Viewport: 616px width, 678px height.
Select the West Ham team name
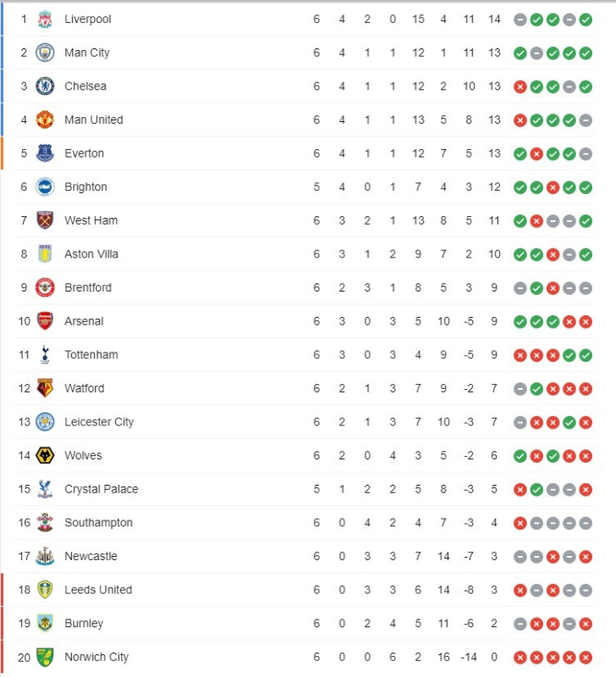click(x=91, y=220)
